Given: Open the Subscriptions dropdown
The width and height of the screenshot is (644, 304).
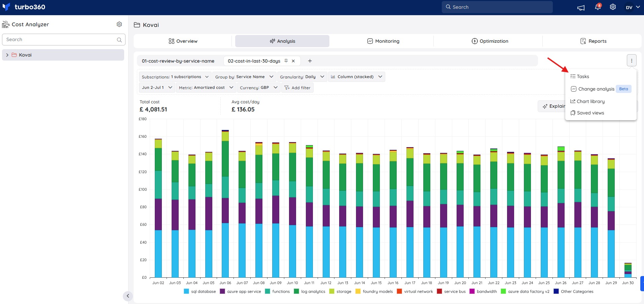Looking at the screenshot, I should 175,77.
